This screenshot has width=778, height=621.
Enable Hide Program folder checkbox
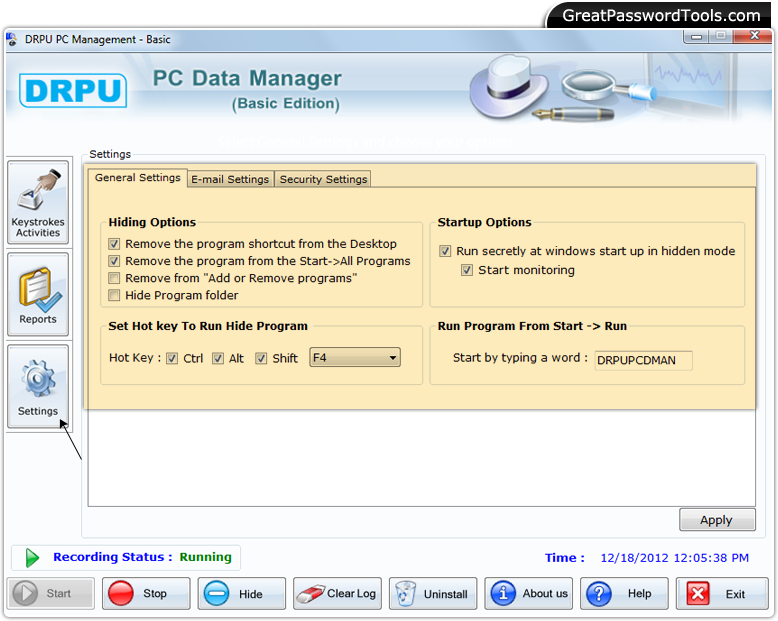114,295
